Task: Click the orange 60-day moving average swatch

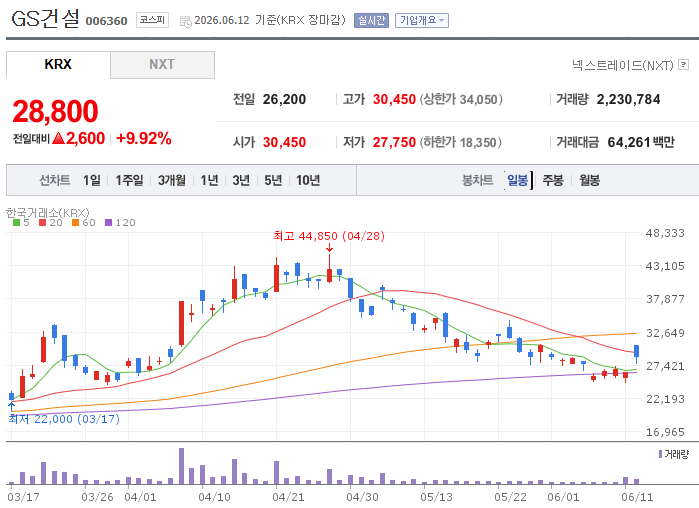Action: coord(75,223)
